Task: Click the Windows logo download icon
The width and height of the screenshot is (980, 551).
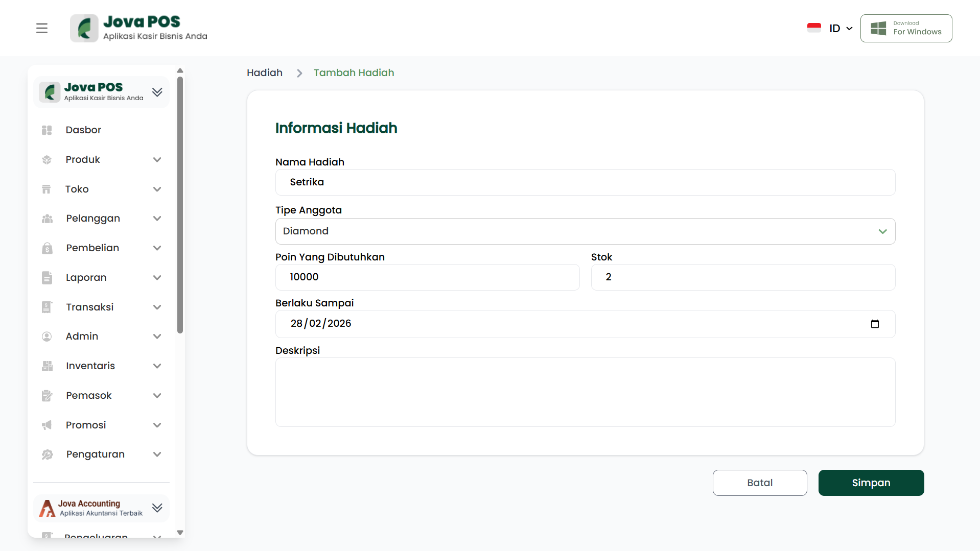Action: pyautogui.click(x=878, y=28)
